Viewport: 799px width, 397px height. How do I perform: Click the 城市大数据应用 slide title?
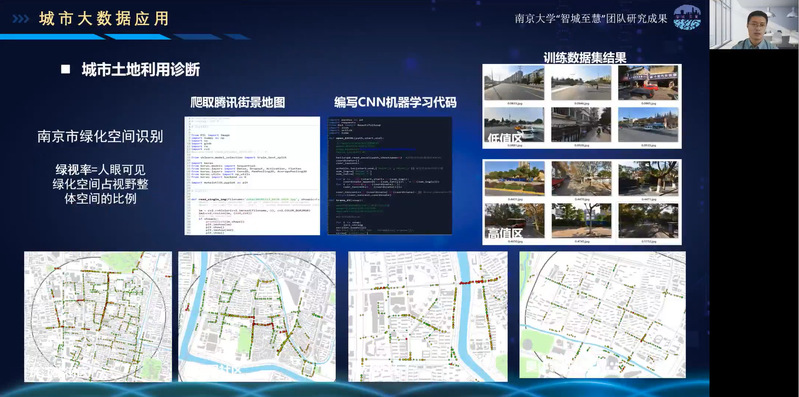[103, 19]
